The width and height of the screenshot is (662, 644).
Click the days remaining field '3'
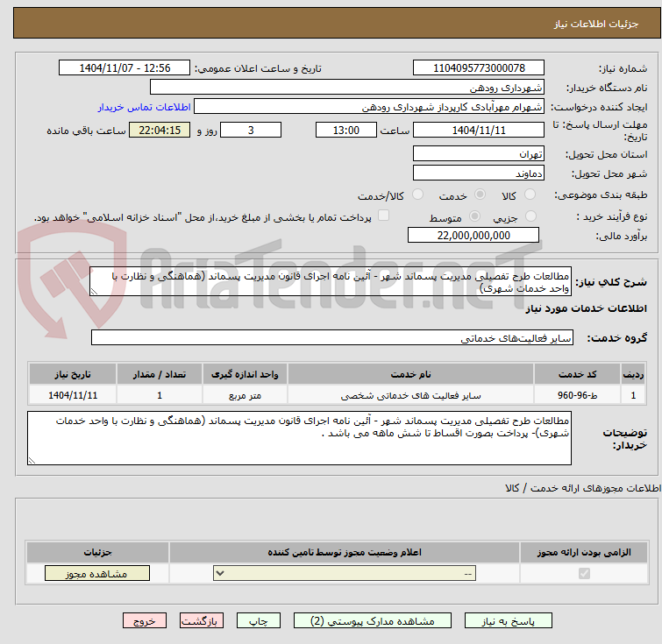(251, 130)
